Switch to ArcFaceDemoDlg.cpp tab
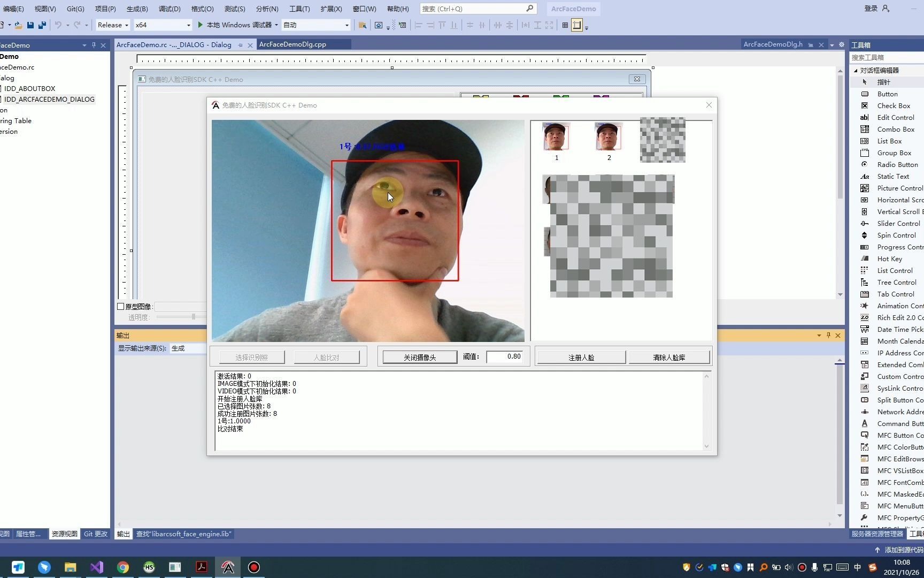The image size is (924, 578). 292,44
